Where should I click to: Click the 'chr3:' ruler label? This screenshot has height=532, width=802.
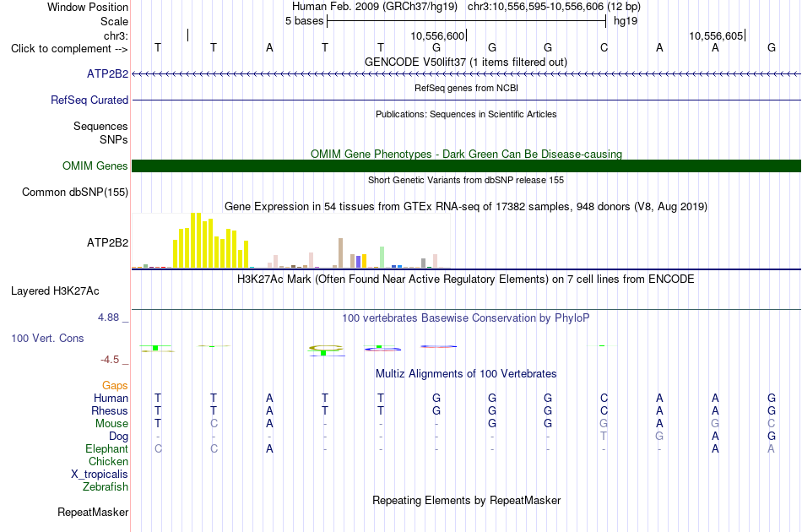point(117,35)
